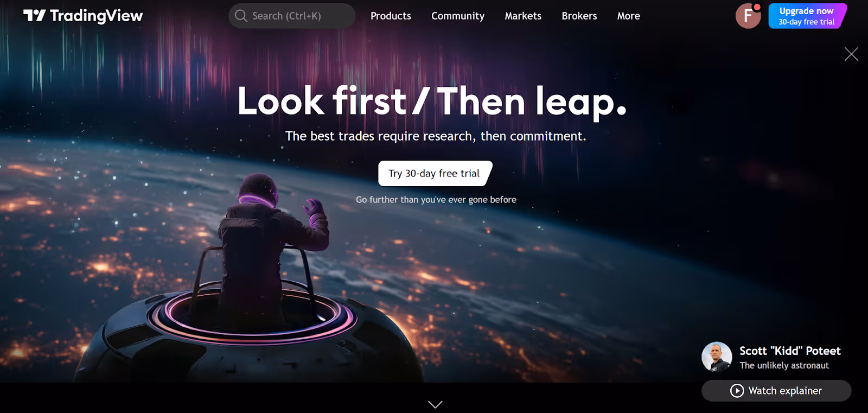This screenshot has width=868, height=413.
Task: Click the red notification dot on avatar
Action: [757, 7]
